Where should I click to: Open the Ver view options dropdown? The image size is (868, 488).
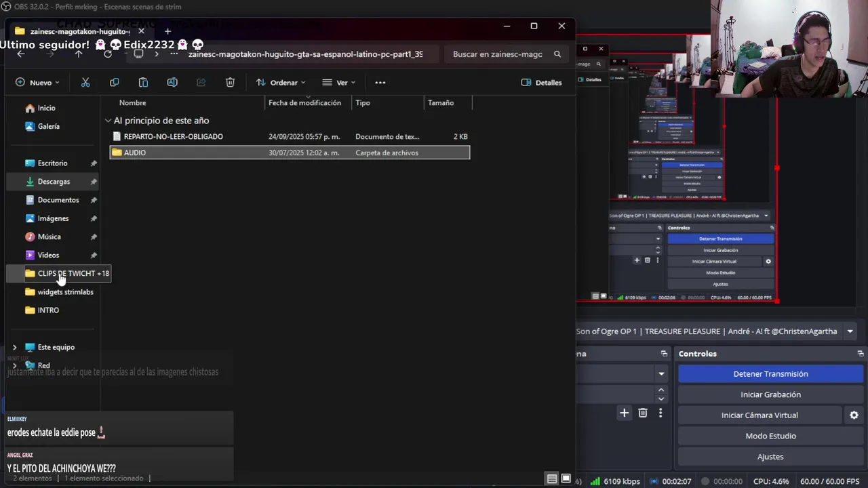click(339, 83)
